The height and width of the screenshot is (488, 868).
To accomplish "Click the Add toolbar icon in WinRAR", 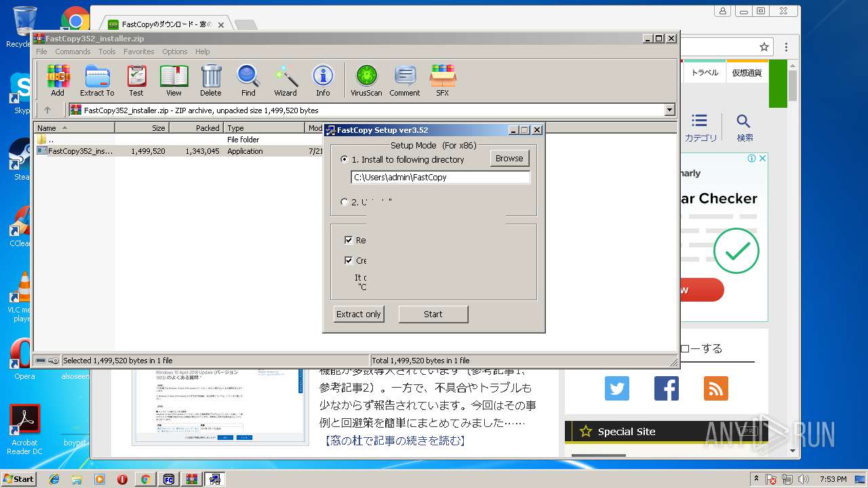I will pyautogui.click(x=58, y=81).
